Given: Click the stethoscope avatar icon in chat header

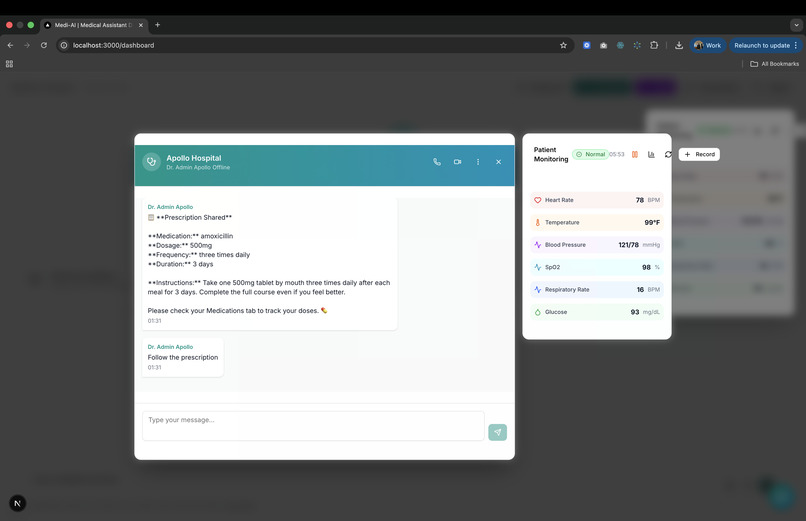Looking at the screenshot, I should 152,162.
